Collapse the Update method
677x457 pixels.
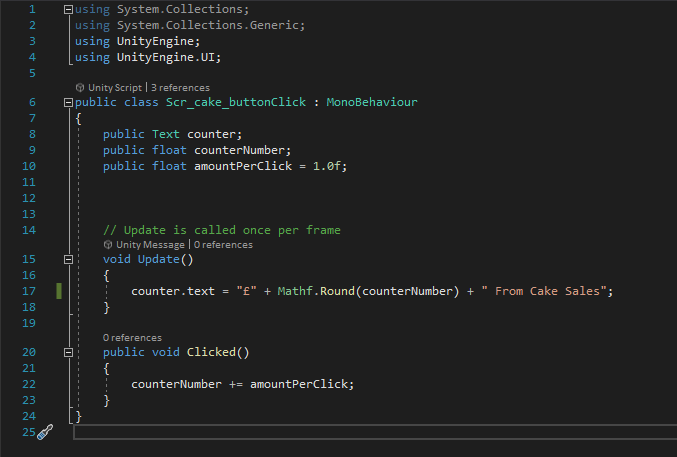(67, 259)
